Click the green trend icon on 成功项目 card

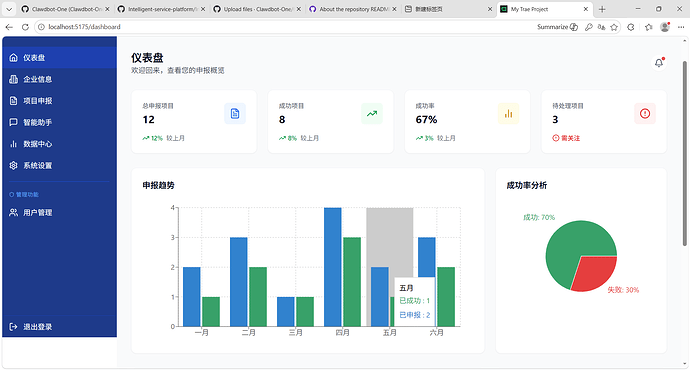[x=372, y=114]
